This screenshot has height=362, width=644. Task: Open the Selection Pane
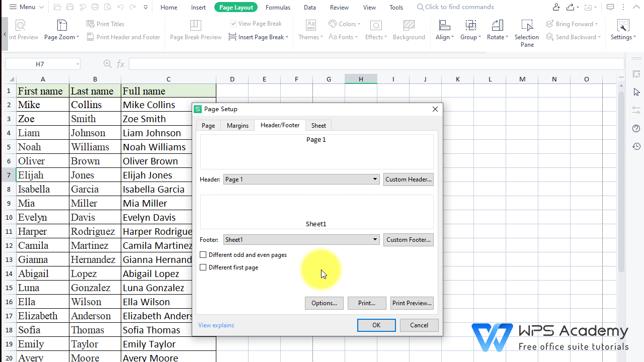pyautogui.click(x=527, y=30)
